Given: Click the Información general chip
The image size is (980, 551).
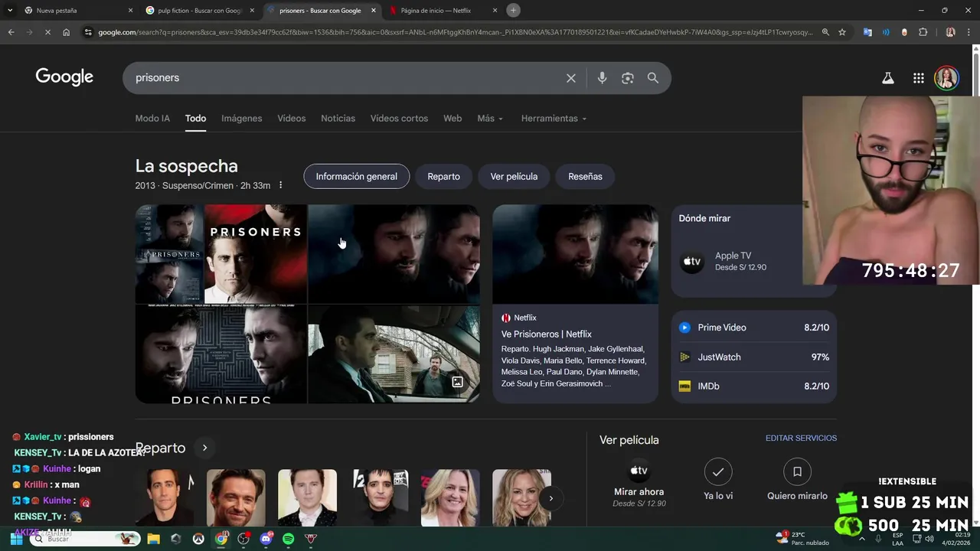Looking at the screenshot, I should pos(356,177).
